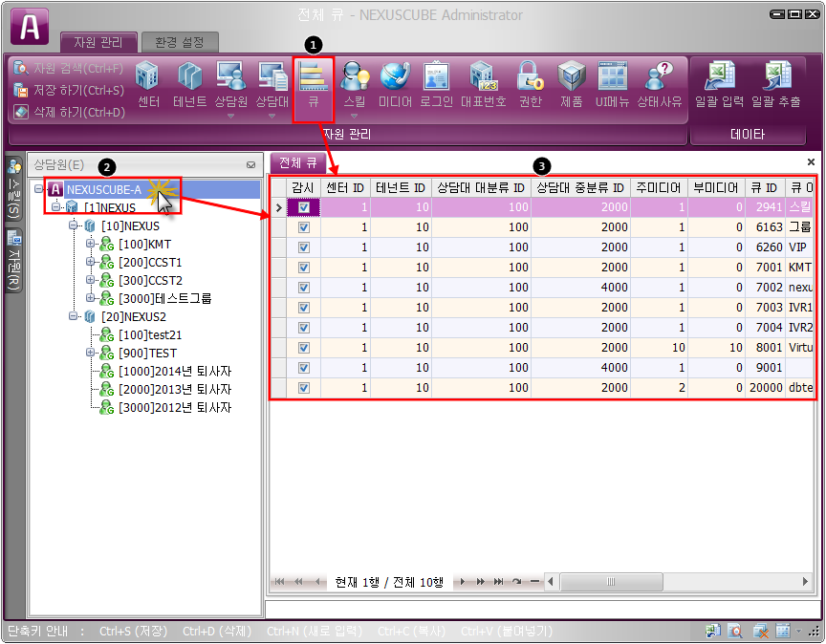Click 삭제 하기(Ctrl+D) delete command
Image resolution: width=826 pixels, height=644 pixels.
click(70, 112)
